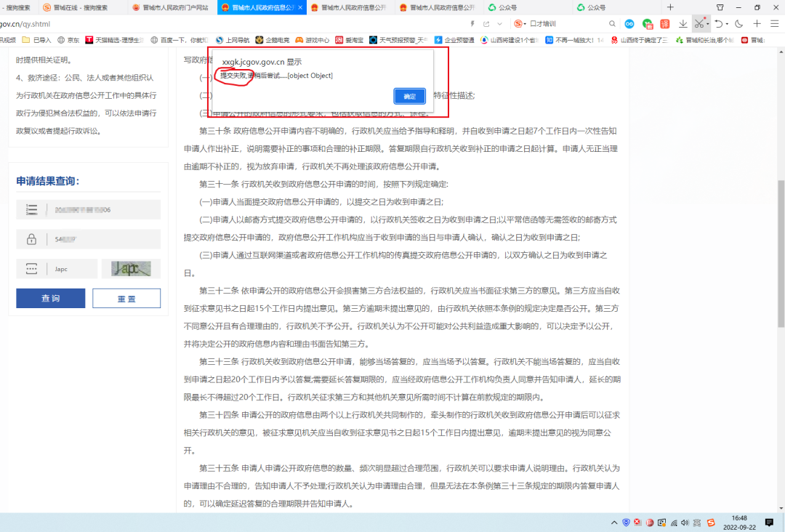Open the 百度一下 bookmark
Screen dimensions: 785x532
(x=180, y=40)
